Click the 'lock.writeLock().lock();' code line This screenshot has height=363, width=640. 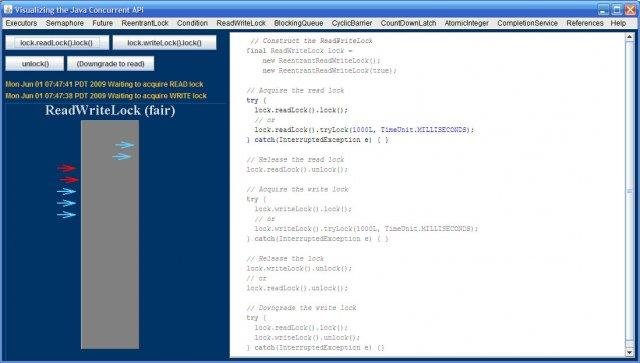(303, 209)
